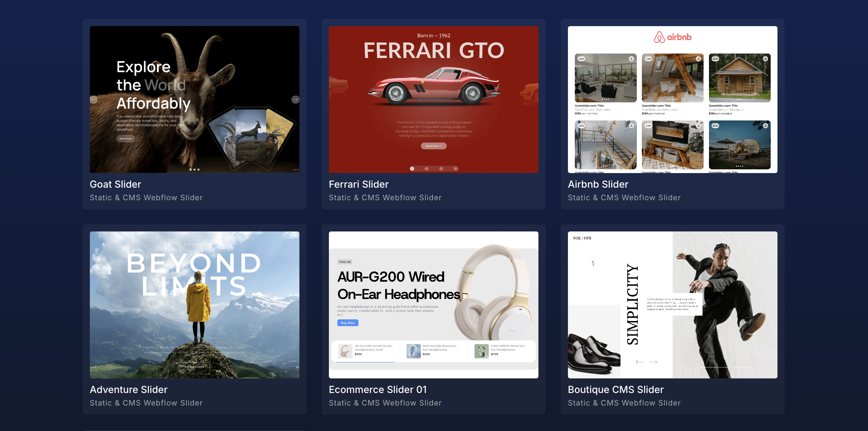Image resolution: width=868 pixels, height=431 pixels.
Task: Click share icon on the camper trailer listing
Action: tap(765, 126)
